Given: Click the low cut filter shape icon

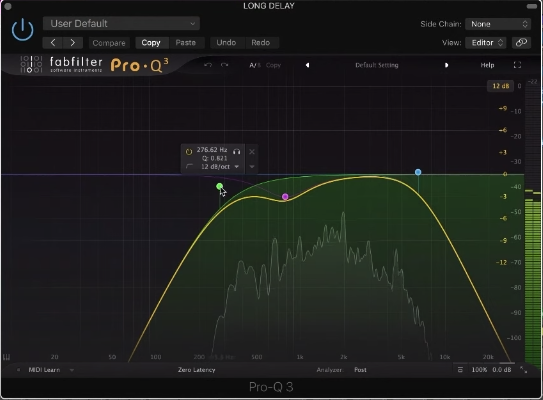Looking at the screenshot, I should 189,167.
